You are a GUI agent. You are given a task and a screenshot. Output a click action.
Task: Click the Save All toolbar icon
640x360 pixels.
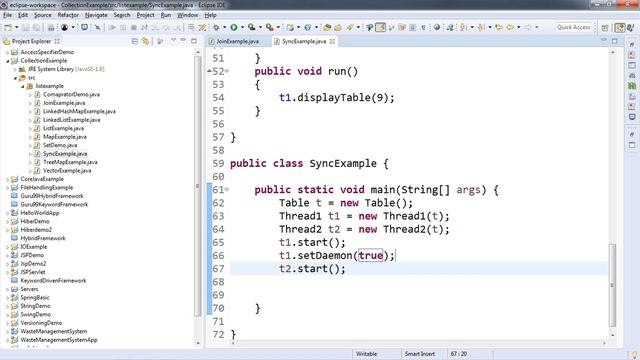[36, 27]
